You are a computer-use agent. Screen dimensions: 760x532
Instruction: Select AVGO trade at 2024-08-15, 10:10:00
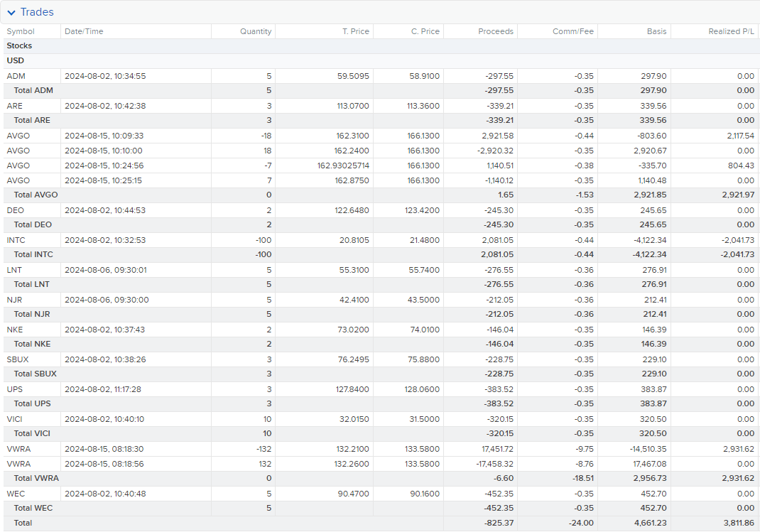point(104,151)
